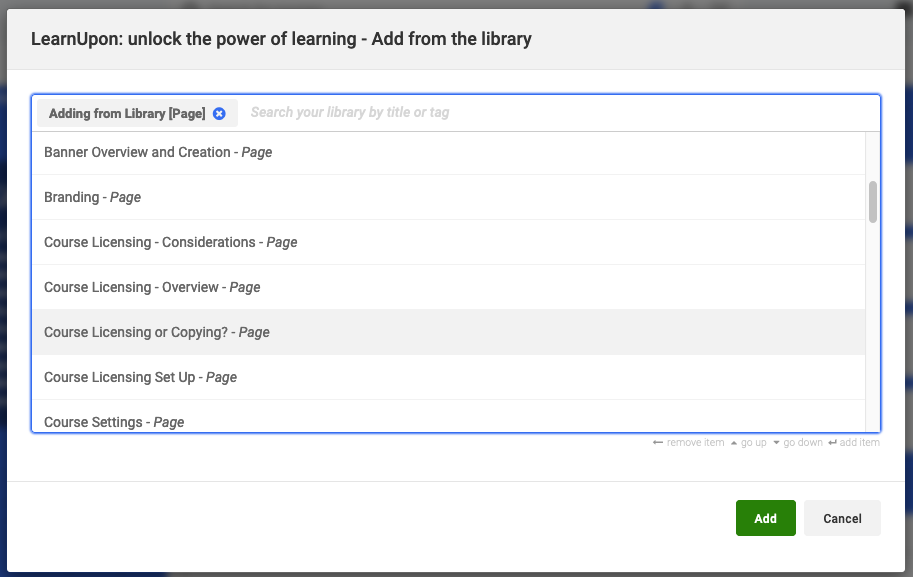Remove the 'Adding from Library [Page]' filter tag
Screen dimensions: 913x577
219,114
